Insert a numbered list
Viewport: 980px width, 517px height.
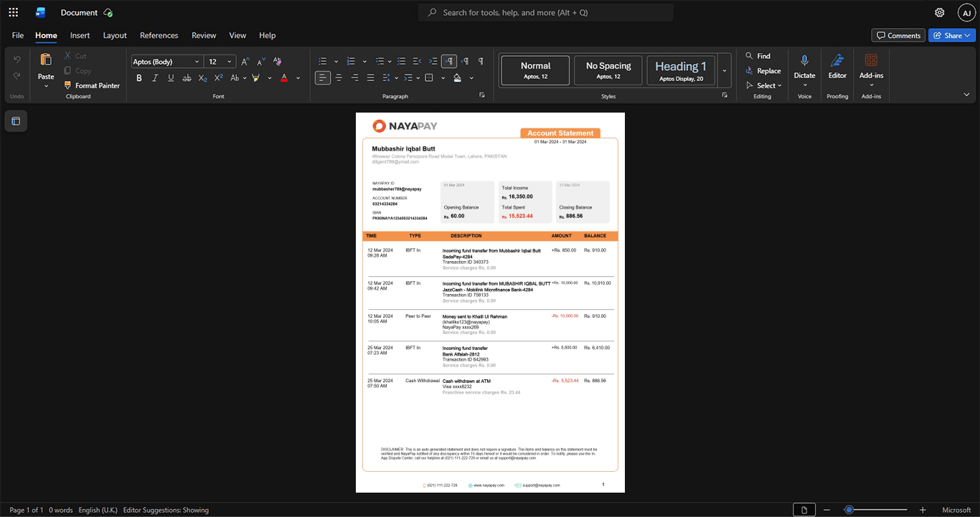pyautogui.click(x=351, y=62)
